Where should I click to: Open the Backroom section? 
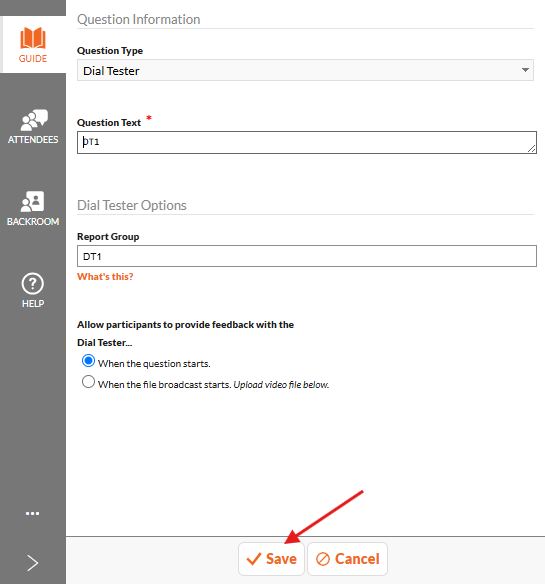(33, 209)
